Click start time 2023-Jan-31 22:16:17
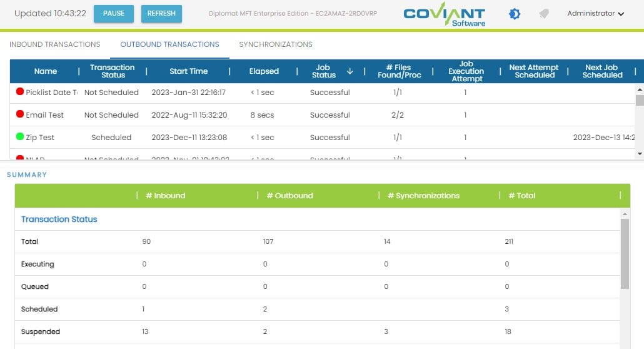The width and height of the screenshot is (644, 349). click(189, 93)
